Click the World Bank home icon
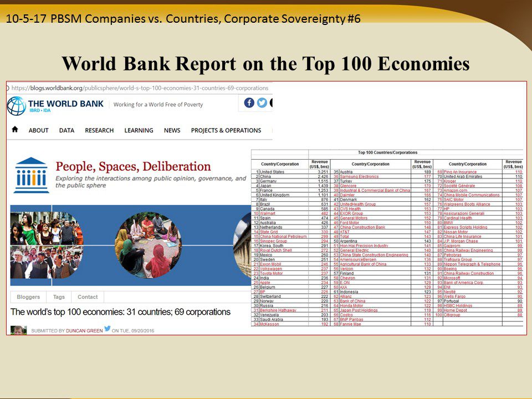532x399 pixels. 14,129
